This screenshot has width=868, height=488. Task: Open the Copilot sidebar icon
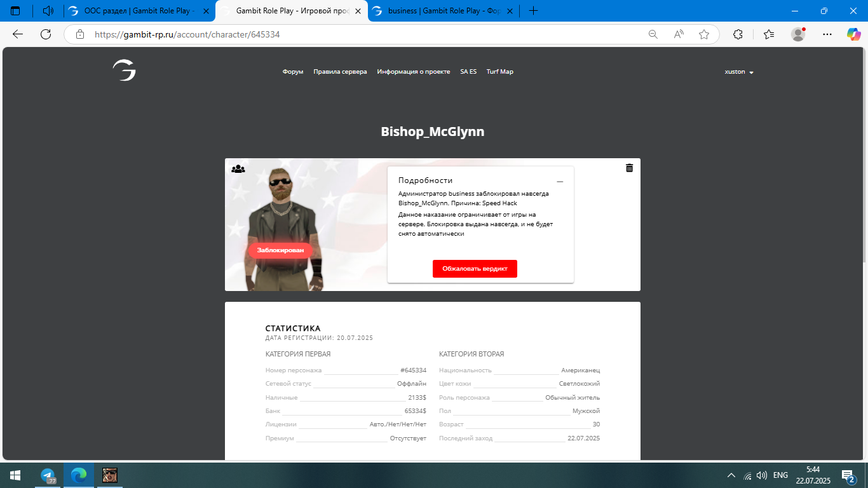coord(853,34)
